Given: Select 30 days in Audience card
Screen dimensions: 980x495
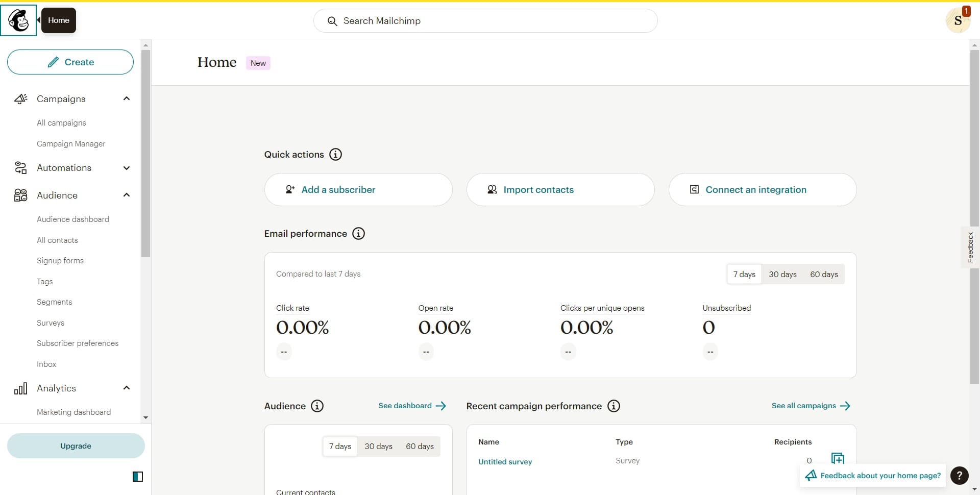Looking at the screenshot, I should pos(378,447).
